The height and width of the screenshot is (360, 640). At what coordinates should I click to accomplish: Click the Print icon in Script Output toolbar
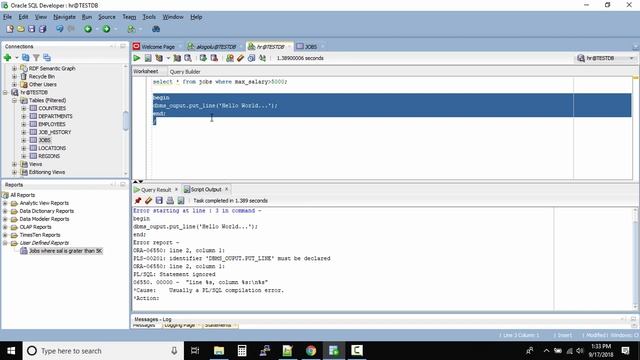pos(170,200)
